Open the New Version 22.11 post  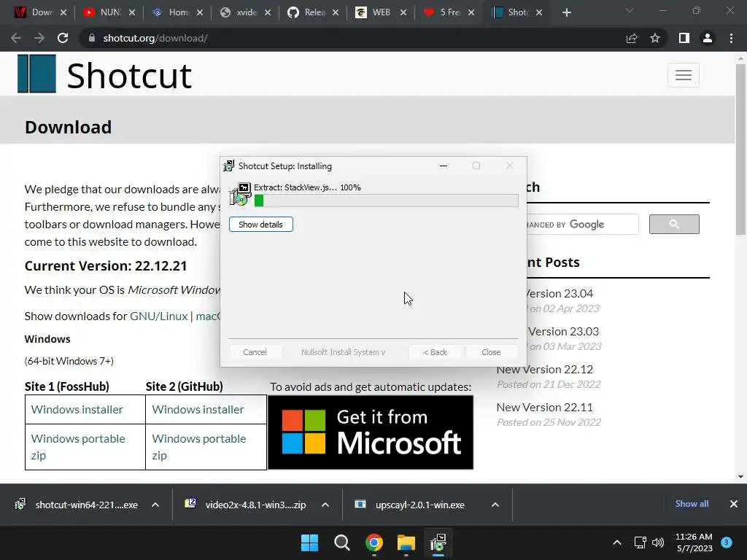544,407
